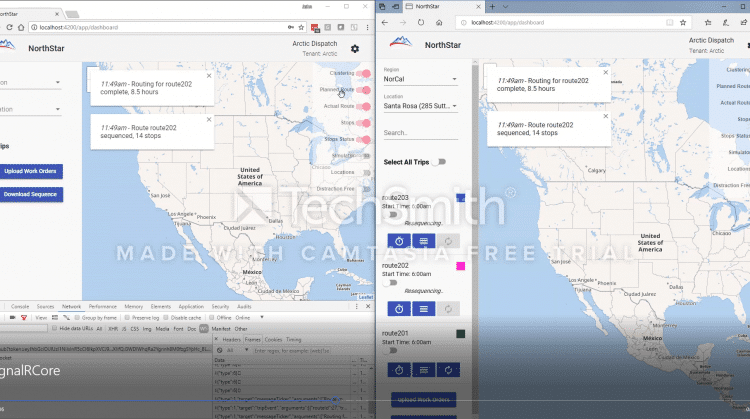This screenshot has width=750, height=419.
Task: Bookmark page with star in Chrome address bar
Action: pos(301,27)
